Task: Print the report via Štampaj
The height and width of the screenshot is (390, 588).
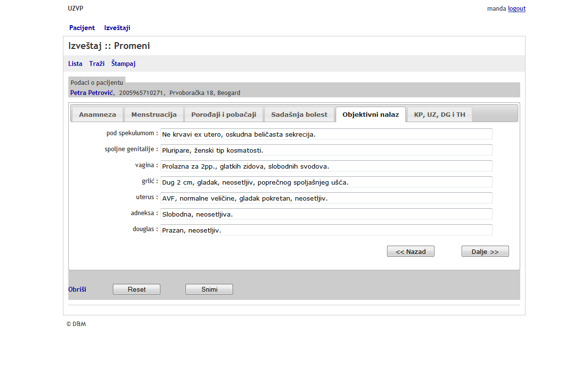Action: (x=124, y=63)
